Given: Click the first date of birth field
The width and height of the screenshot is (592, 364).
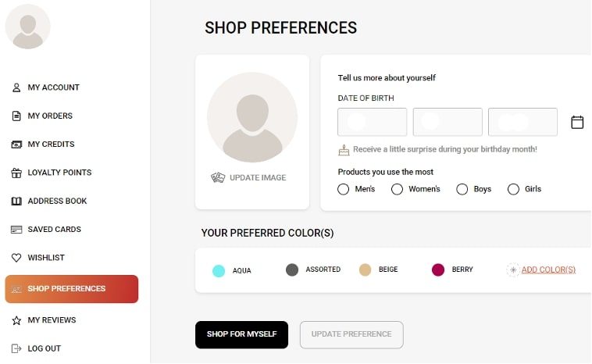Looking at the screenshot, I should (372, 123).
